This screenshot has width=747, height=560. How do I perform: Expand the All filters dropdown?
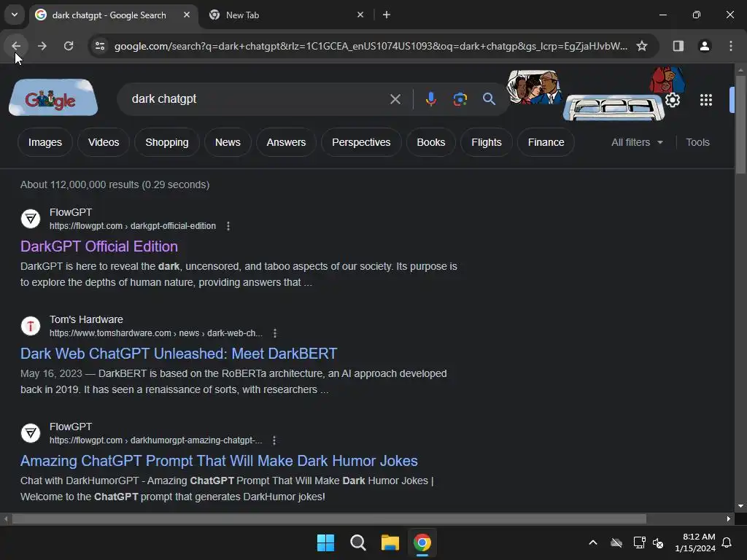pos(637,142)
